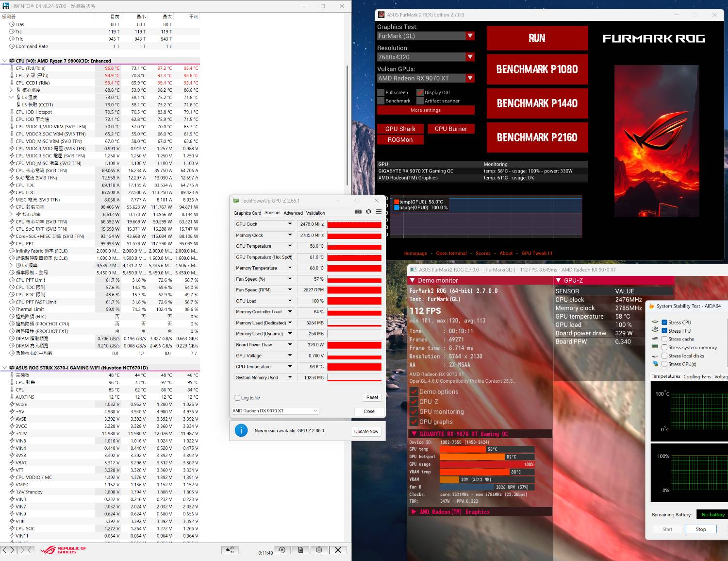Click HWiNFO network share icon in bottom toolbar
Screen dimensions: 728x561
point(230,550)
